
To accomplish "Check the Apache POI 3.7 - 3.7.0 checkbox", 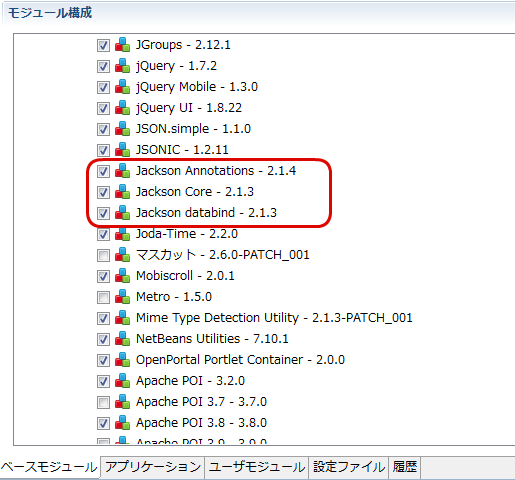I will click(103, 403).
